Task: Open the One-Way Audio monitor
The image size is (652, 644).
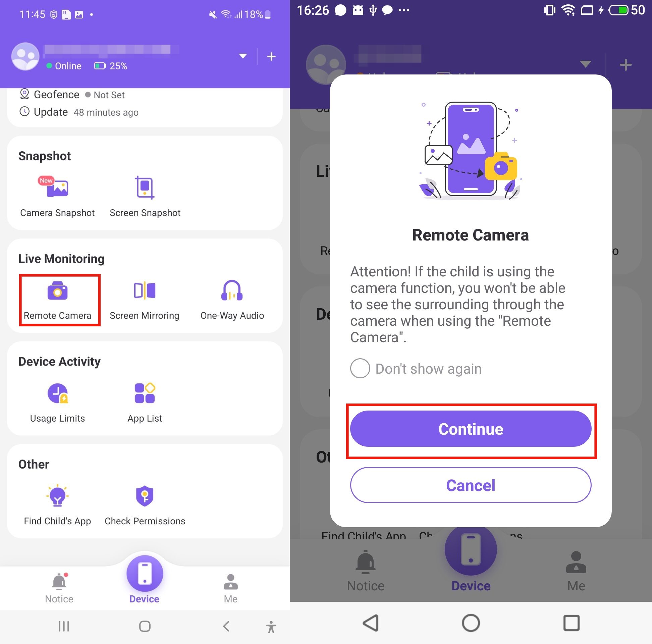Action: pos(232,297)
